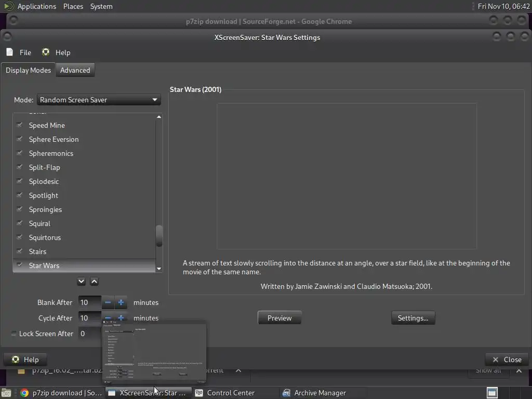
Task: Click the Applications menu logo icon
Action: click(x=8, y=6)
